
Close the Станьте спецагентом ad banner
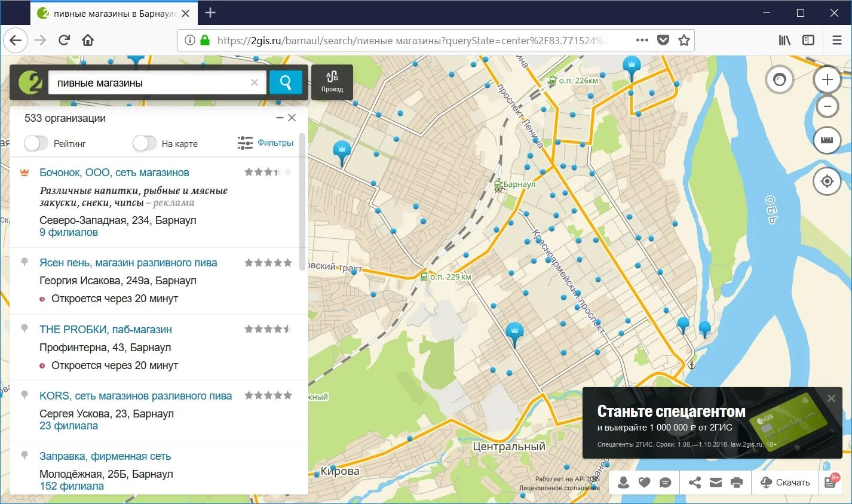coord(831,398)
